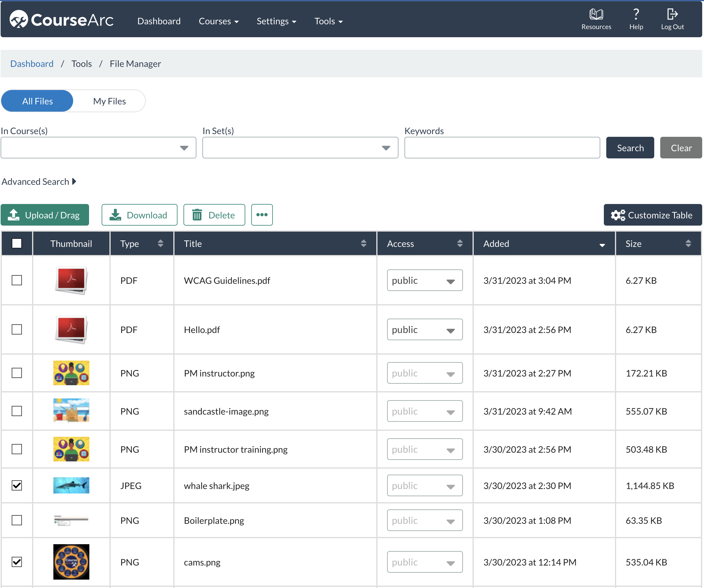Open the Courses menu

[x=219, y=21]
